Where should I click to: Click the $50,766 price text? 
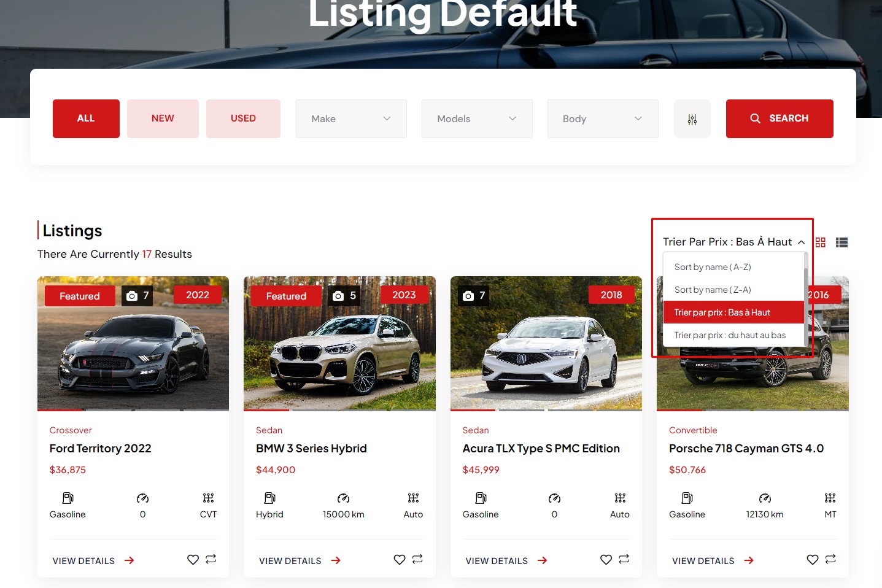pyautogui.click(x=687, y=470)
